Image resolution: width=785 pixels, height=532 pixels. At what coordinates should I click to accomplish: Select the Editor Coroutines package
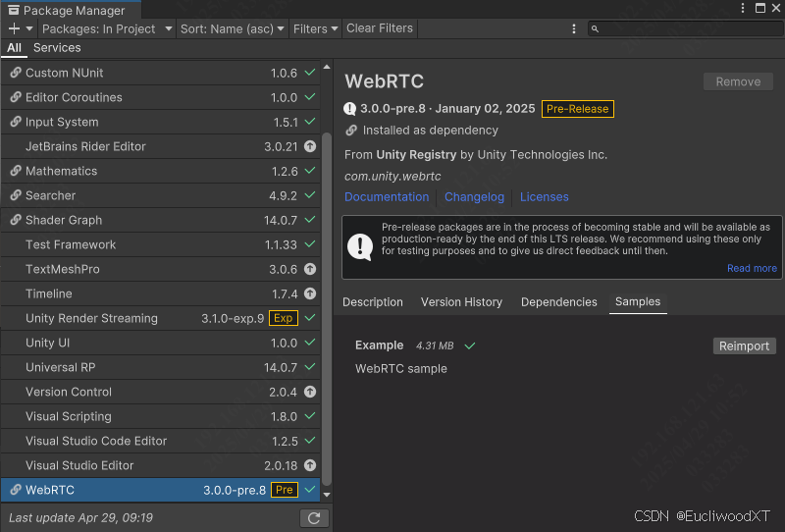click(161, 97)
